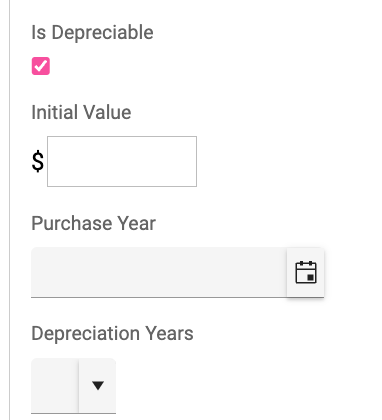Expand the Depreciation Years dropdown arrow
This screenshot has width=382, height=420.
coord(98,386)
